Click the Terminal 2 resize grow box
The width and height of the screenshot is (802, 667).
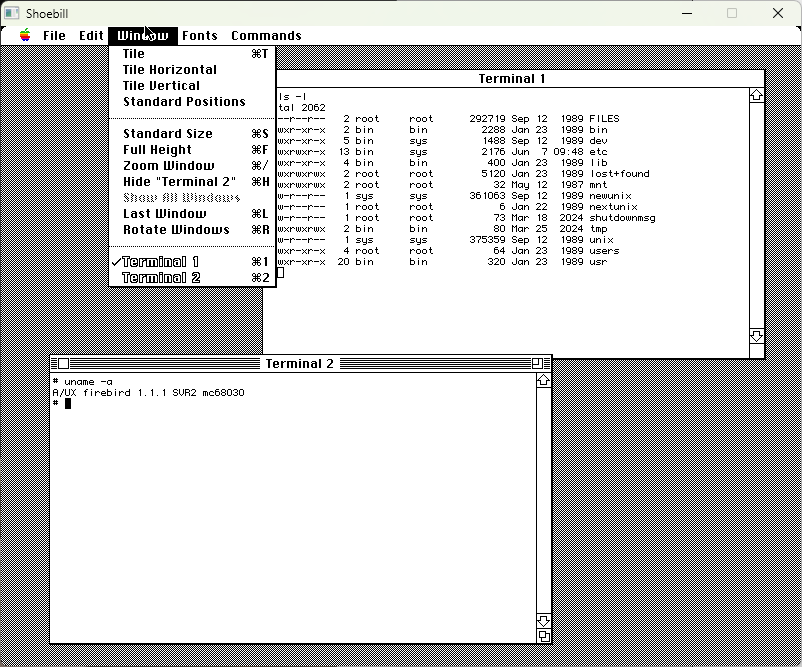(544, 636)
